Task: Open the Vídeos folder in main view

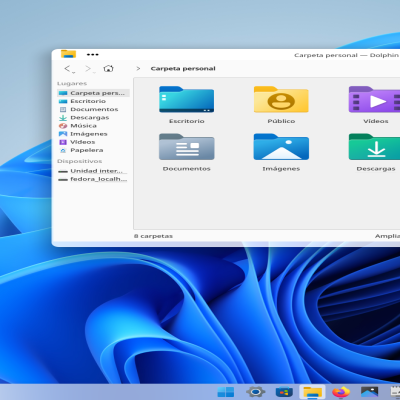Action: (x=374, y=99)
